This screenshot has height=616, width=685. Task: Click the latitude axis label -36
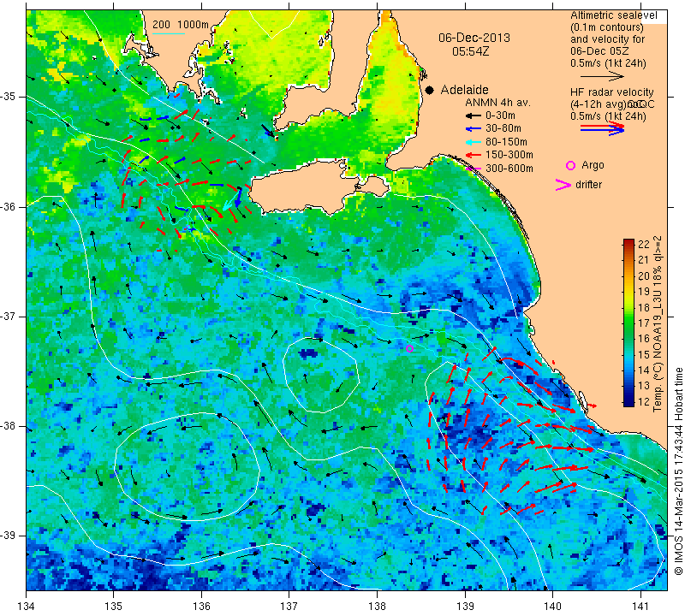9,206
